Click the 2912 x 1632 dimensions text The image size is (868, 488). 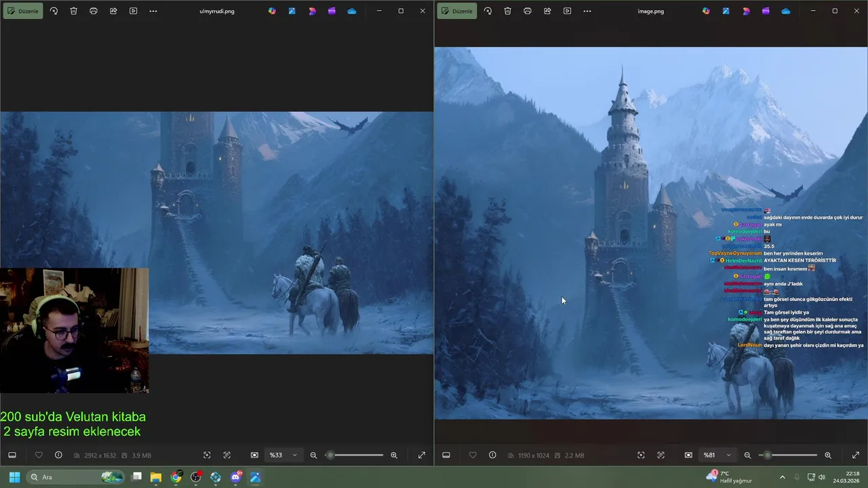pos(100,455)
